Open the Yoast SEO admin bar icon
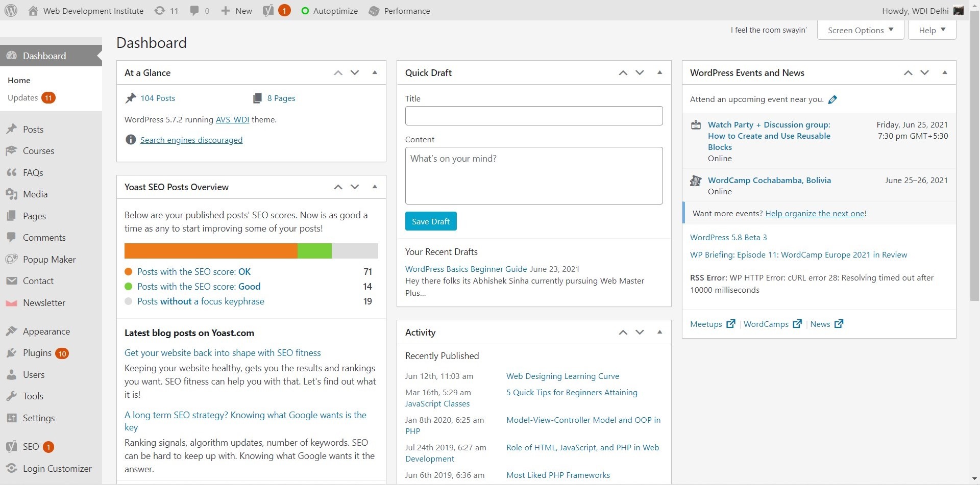This screenshot has width=980, height=485. (268, 11)
